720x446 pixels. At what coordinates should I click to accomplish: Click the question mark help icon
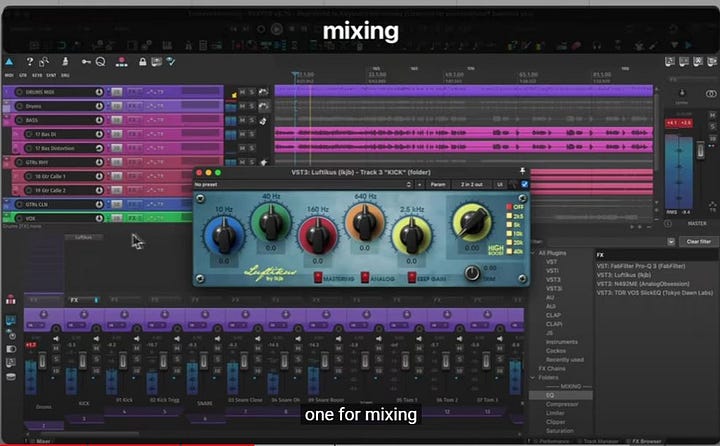pos(30,61)
